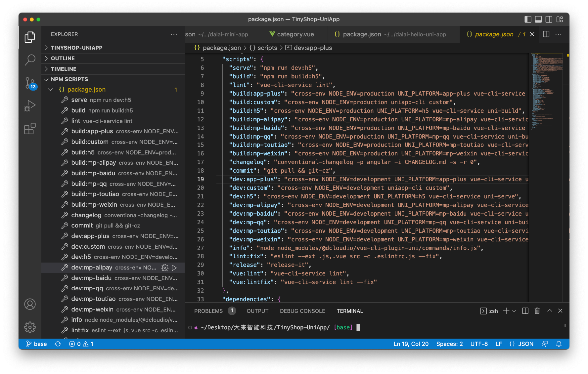Change language mode from JSON in status bar

click(x=521, y=344)
